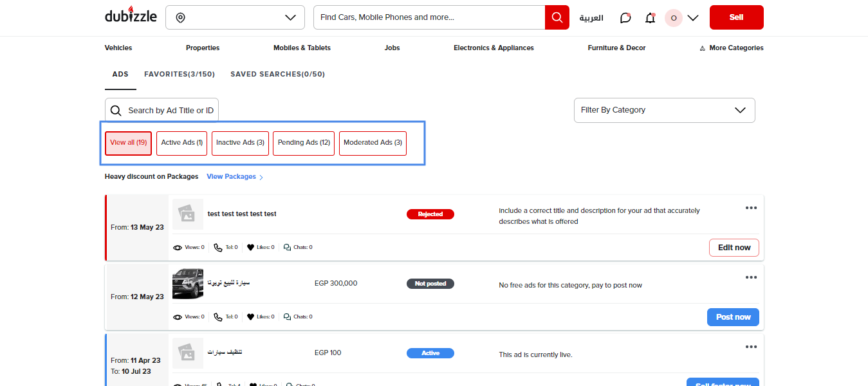Open three-dot menu for EGP 300,000 ad

[751, 277]
